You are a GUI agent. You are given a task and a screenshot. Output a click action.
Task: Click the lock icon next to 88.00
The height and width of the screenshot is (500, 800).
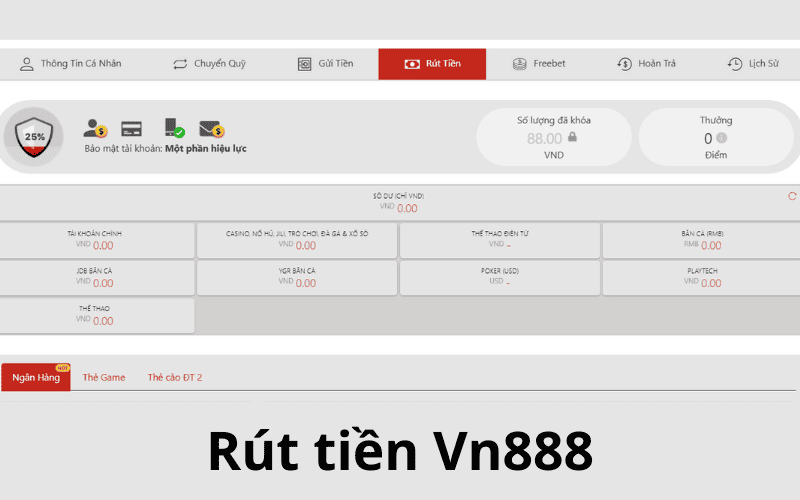click(572, 137)
